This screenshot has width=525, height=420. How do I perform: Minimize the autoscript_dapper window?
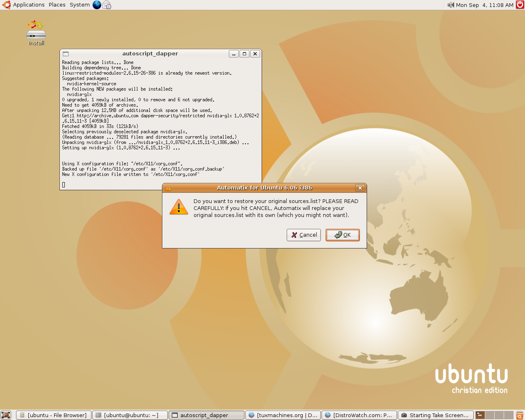[234, 54]
